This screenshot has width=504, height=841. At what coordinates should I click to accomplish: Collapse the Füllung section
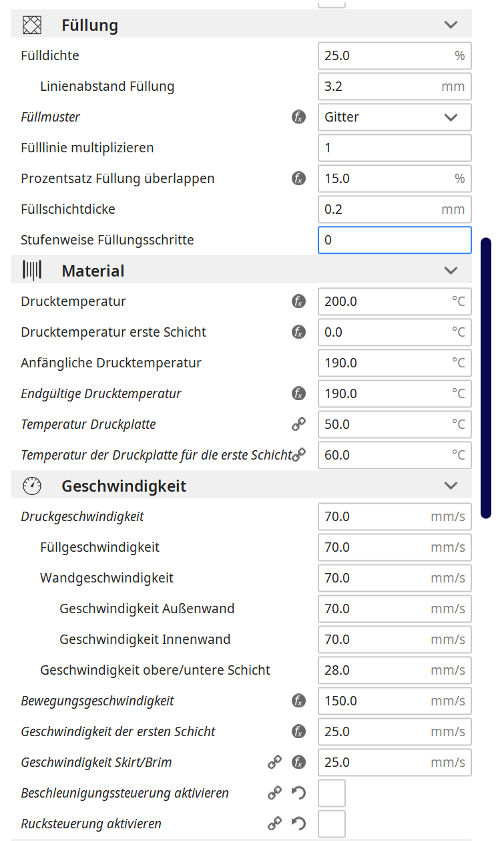[x=451, y=25]
